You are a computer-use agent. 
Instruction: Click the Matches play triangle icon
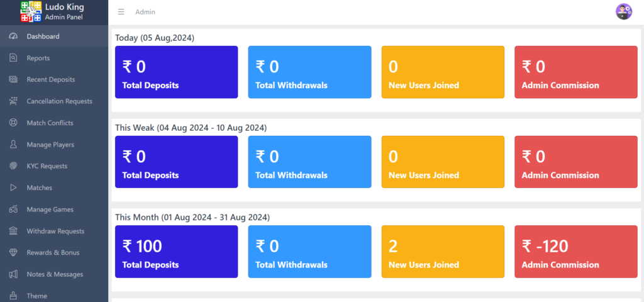13,187
